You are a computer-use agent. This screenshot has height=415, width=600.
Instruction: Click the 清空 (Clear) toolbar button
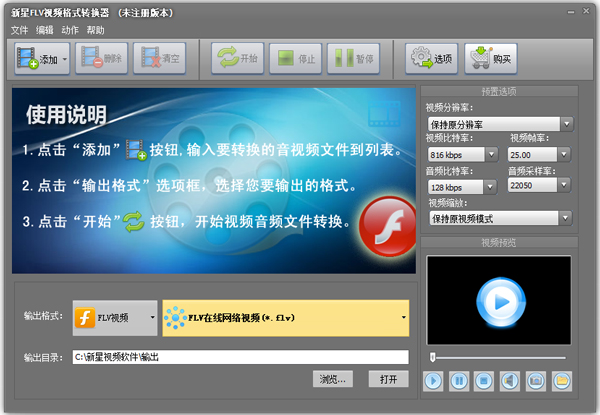pos(160,59)
